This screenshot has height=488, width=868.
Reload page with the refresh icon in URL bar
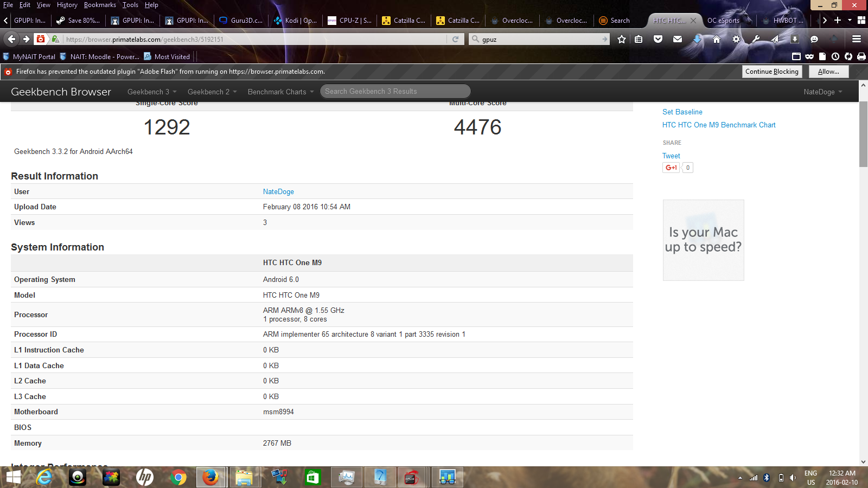click(455, 39)
